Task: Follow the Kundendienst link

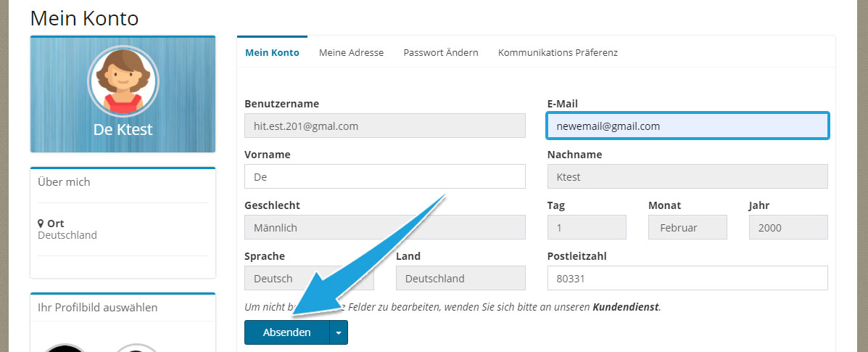Action: [626, 306]
